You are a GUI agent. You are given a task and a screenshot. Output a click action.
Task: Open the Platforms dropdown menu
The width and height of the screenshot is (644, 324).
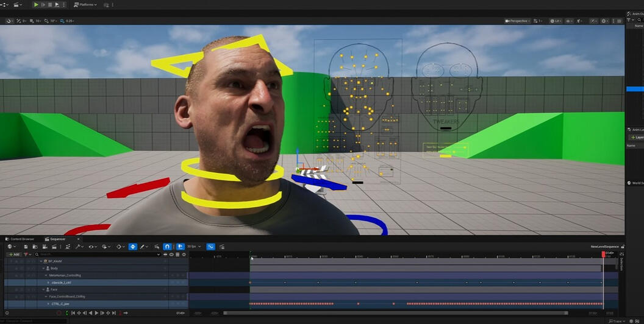[85, 4]
